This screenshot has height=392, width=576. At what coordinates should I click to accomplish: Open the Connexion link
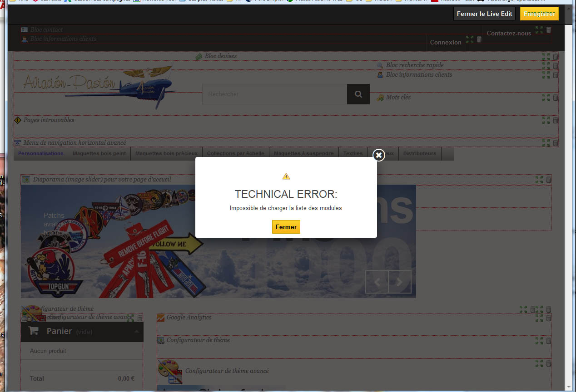tap(446, 42)
